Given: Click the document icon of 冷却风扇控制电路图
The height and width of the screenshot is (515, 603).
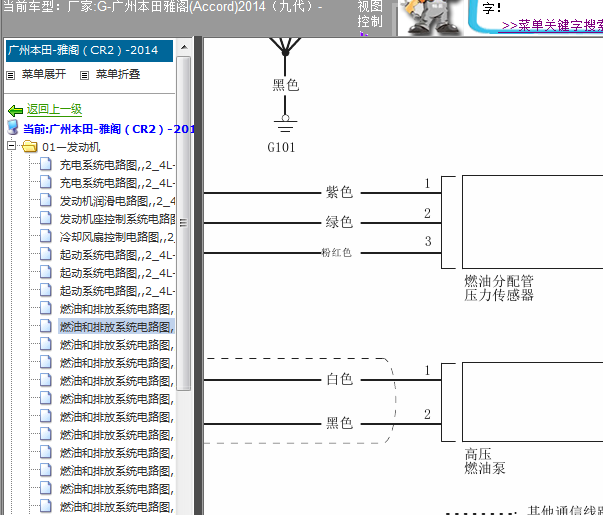Looking at the screenshot, I should tap(46, 236).
